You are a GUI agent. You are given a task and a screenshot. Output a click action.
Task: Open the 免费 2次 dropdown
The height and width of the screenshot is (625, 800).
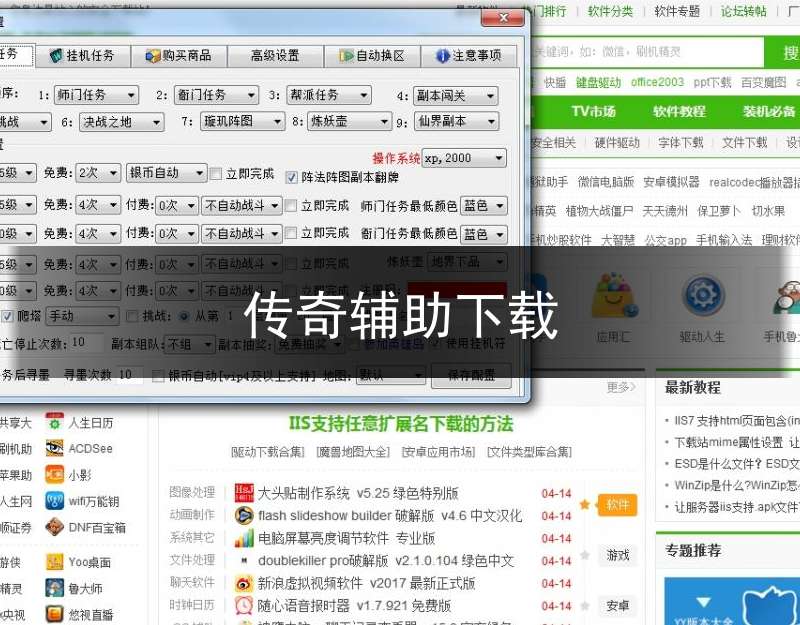pos(98,173)
